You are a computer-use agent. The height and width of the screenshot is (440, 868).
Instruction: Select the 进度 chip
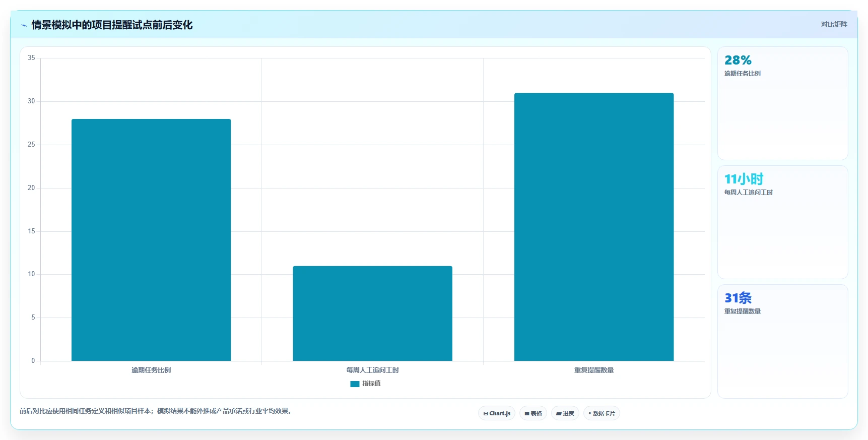[565, 413]
